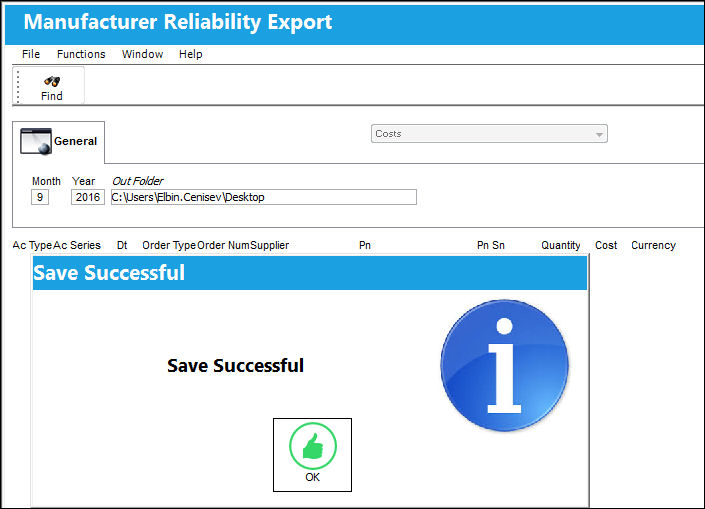Click the Pn Sn column header
The width and height of the screenshot is (705, 509).
point(491,245)
